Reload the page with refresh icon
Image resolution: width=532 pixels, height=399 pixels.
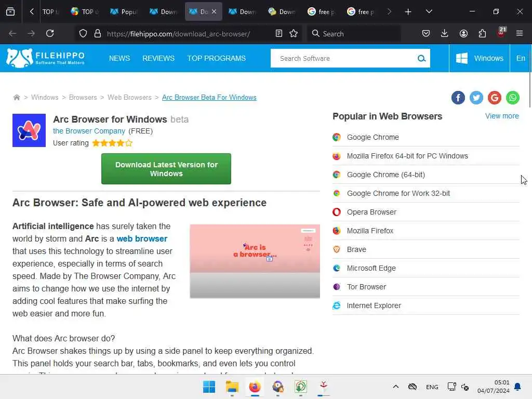point(50,33)
